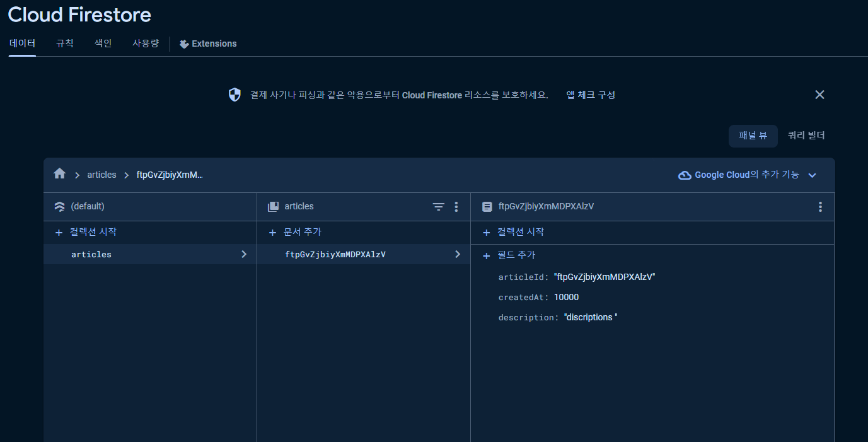Expand the ftpGvZjbiyXmMDPXAlzV document row chevron
868x442 pixels.
coord(458,254)
